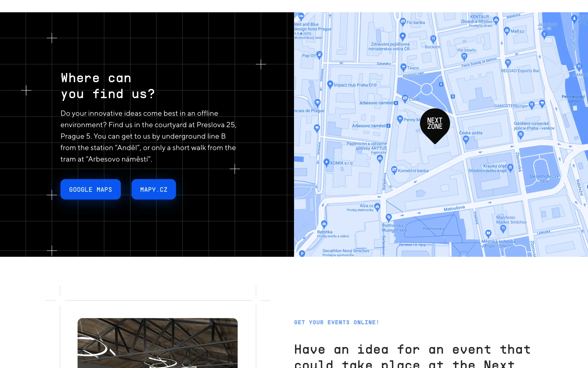The width and height of the screenshot is (588, 368).
Task: Select the KENTAUR shop marker
Action: point(496,20)
